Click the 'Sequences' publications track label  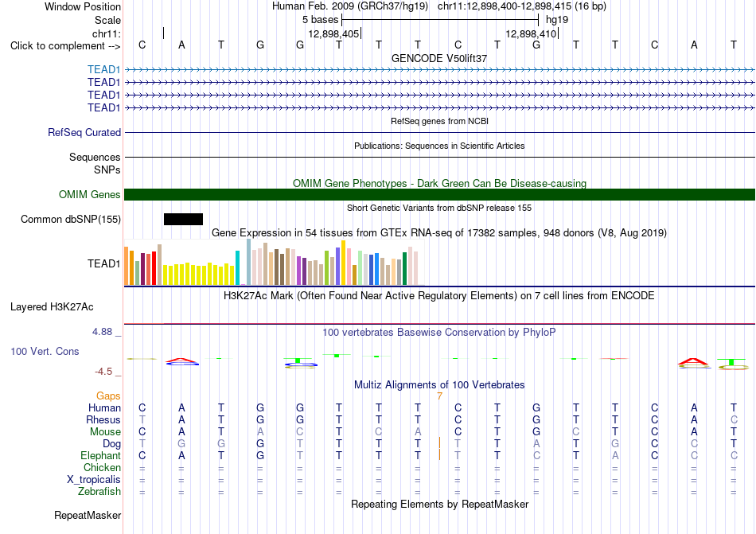point(95,157)
